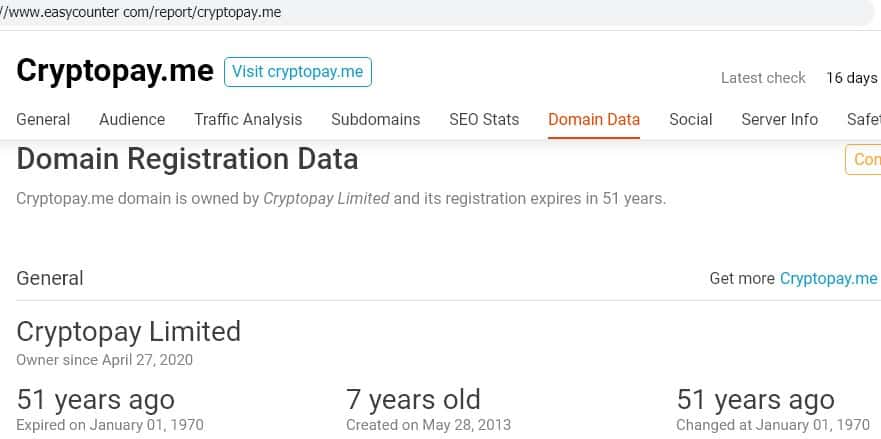Click the 'Expired on January 01, 1970' text
Image resolution: width=881 pixels, height=439 pixels.
(x=110, y=425)
